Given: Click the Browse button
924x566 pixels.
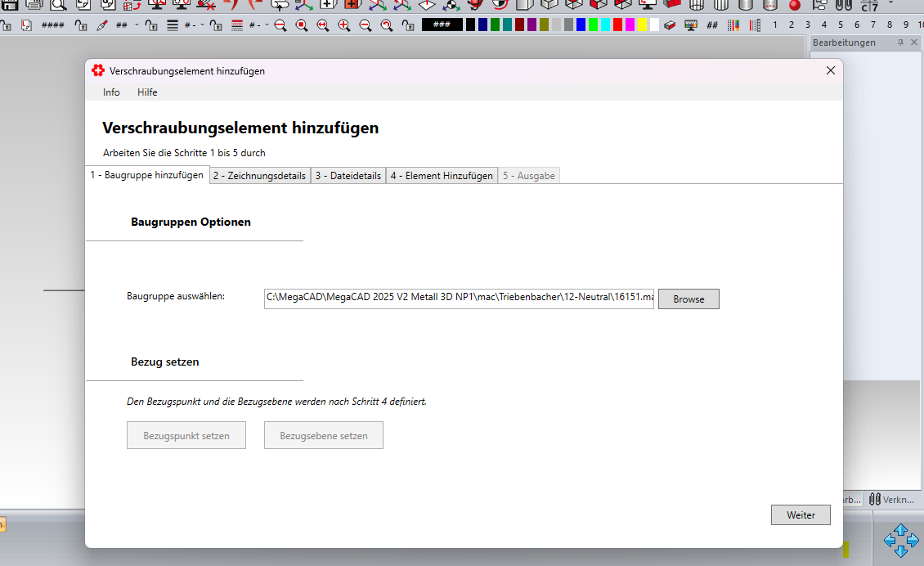Looking at the screenshot, I should point(688,299).
